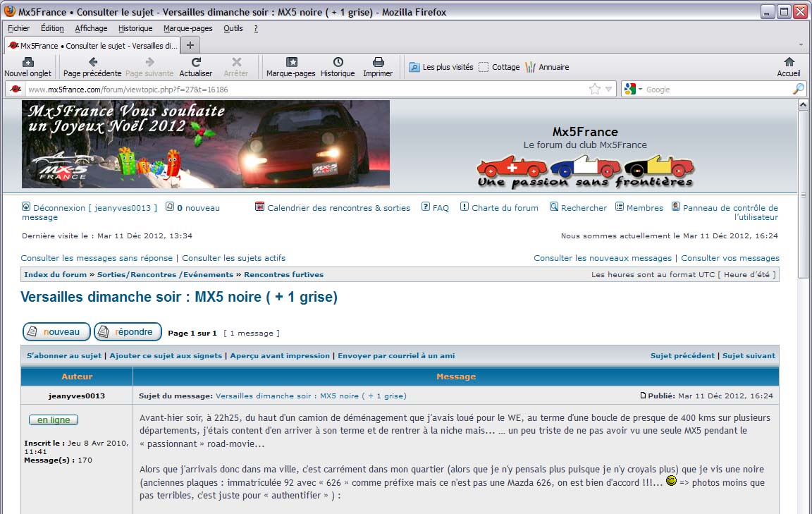This screenshot has height=514, width=812.
Task: Open Aperçu avant impression
Action: (280, 356)
